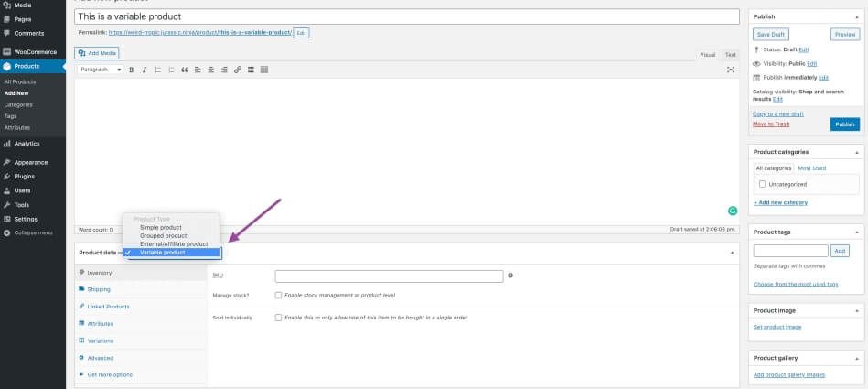Click the SKU help tooltip icon

(510, 276)
